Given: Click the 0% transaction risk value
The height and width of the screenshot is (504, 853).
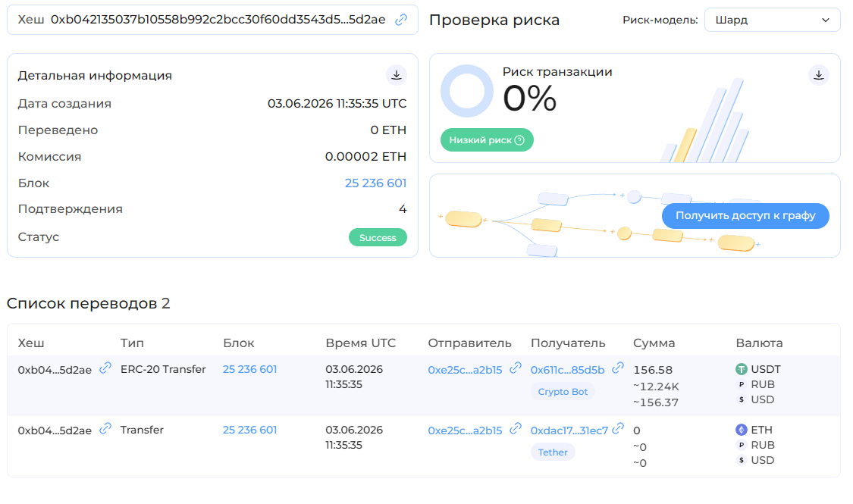Looking at the screenshot, I should (529, 99).
